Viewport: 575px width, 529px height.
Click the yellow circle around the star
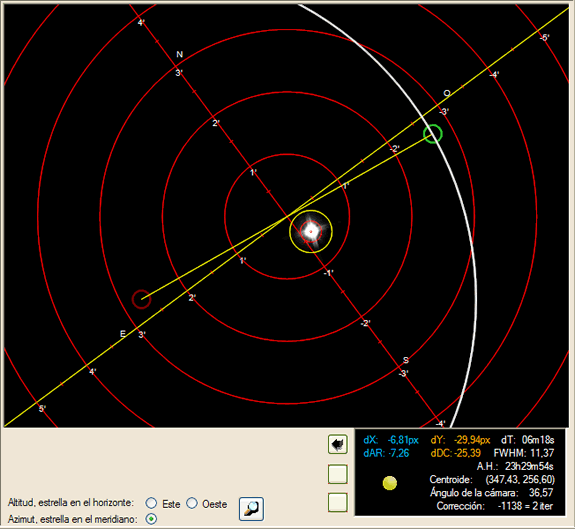coord(311,231)
